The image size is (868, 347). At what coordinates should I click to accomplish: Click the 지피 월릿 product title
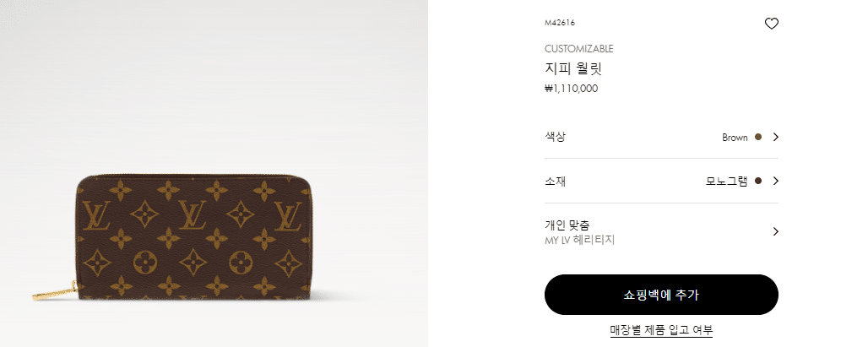(x=573, y=69)
